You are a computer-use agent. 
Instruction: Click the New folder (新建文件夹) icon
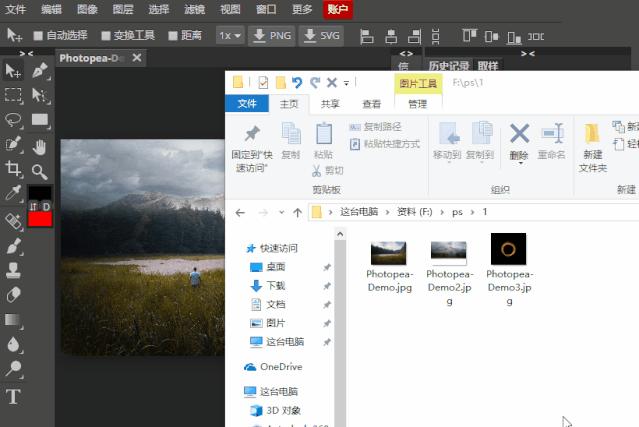(592, 134)
